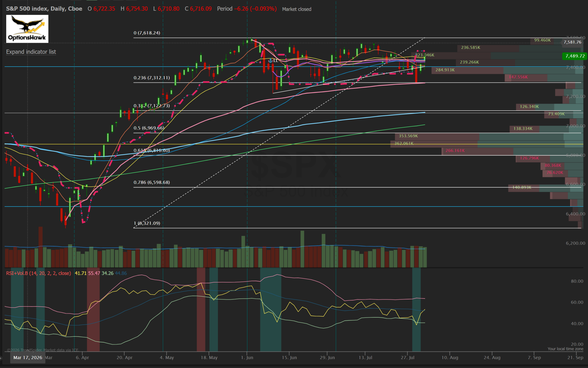The width and height of the screenshot is (588, 368).
Task: Click the 353.569K volume profile label
Action: coord(408,136)
